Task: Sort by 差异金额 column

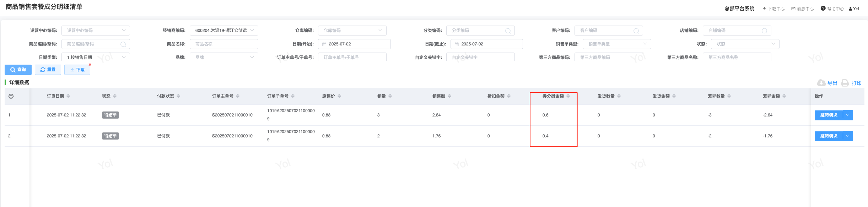Action: 784,96
